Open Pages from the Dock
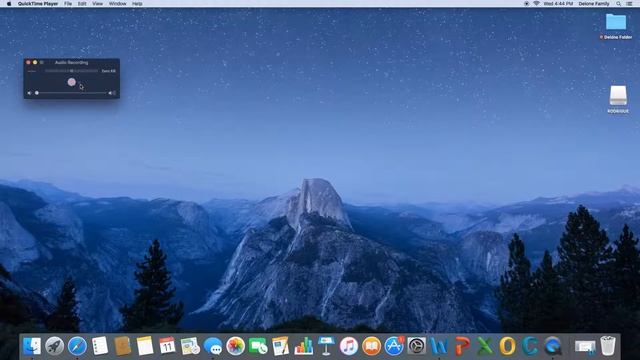The image size is (640, 360). (280, 346)
